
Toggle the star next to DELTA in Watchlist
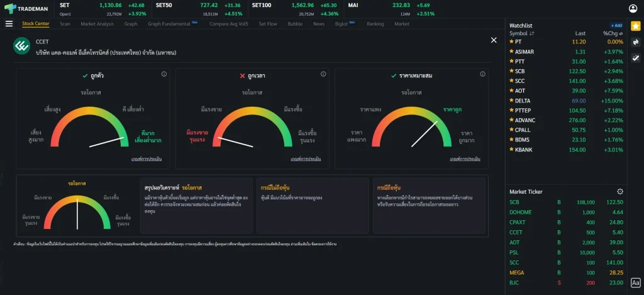pos(511,101)
